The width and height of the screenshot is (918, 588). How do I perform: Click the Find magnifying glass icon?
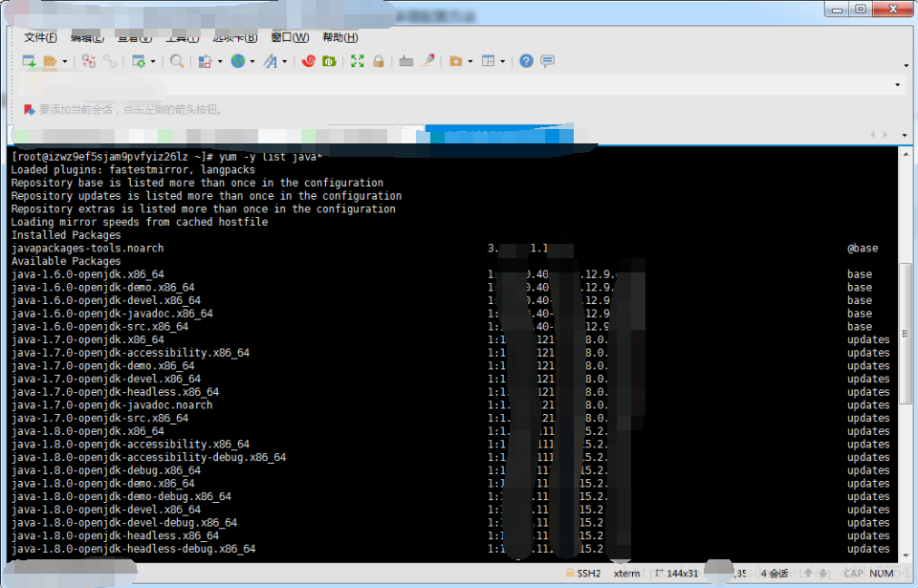click(x=177, y=61)
